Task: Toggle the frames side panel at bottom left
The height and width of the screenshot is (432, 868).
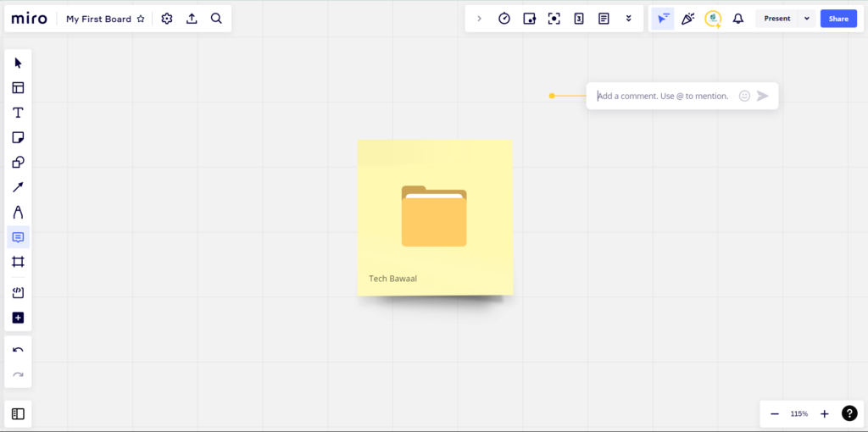Action: point(18,414)
